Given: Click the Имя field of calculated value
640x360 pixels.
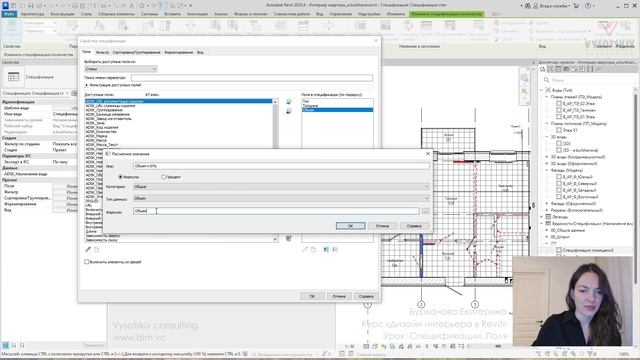Looking at the screenshot, I should pyautogui.click(x=281, y=166).
